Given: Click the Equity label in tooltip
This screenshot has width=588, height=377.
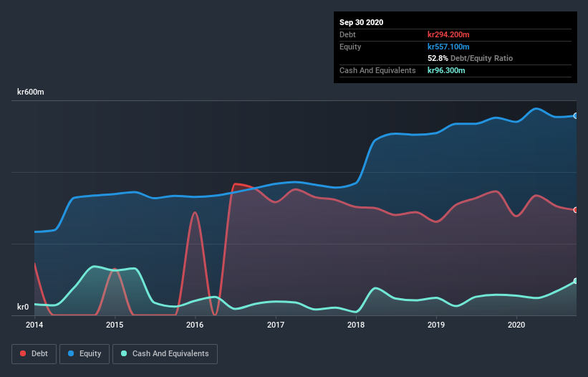Looking at the screenshot, I should (350, 47).
